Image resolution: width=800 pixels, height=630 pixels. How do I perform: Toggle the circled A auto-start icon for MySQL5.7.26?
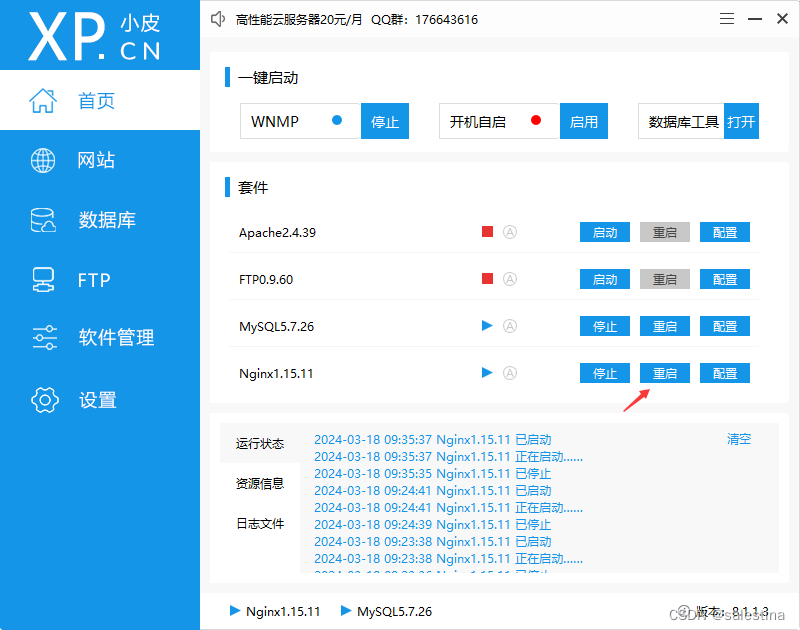pos(510,326)
